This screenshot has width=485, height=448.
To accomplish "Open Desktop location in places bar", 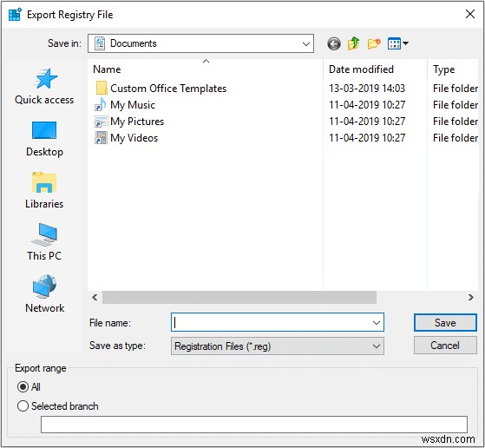I will (x=44, y=139).
